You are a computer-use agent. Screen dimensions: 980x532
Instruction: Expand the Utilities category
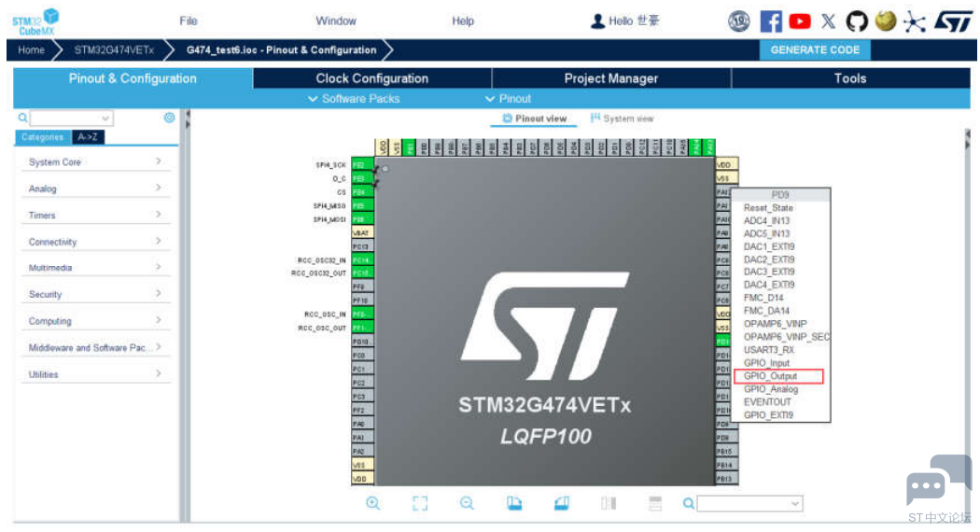[95, 374]
